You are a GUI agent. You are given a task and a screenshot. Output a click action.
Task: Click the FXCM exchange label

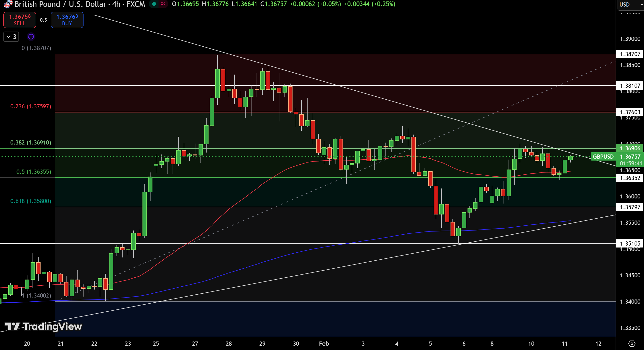(135, 4)
